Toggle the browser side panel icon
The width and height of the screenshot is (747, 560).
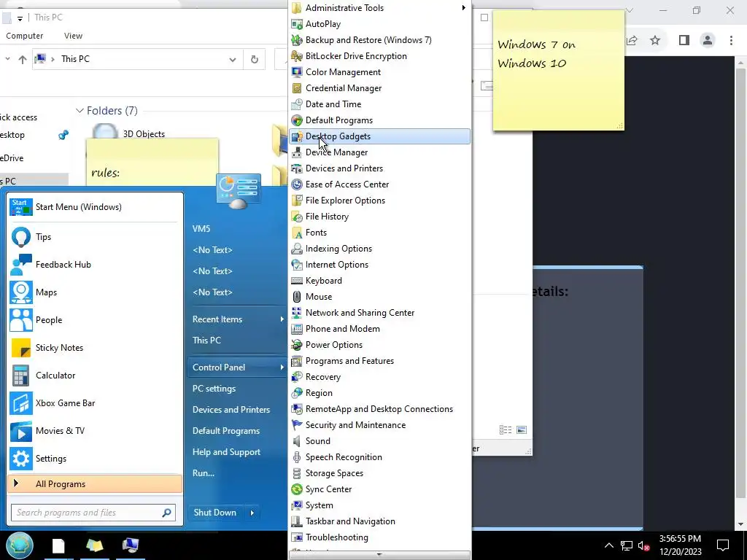coord(684,41)
